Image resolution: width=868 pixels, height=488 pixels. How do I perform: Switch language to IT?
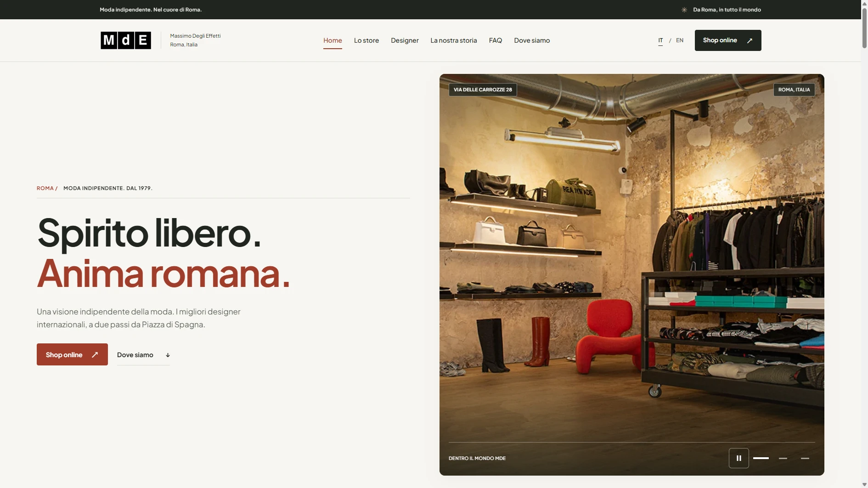coord(660,40)
